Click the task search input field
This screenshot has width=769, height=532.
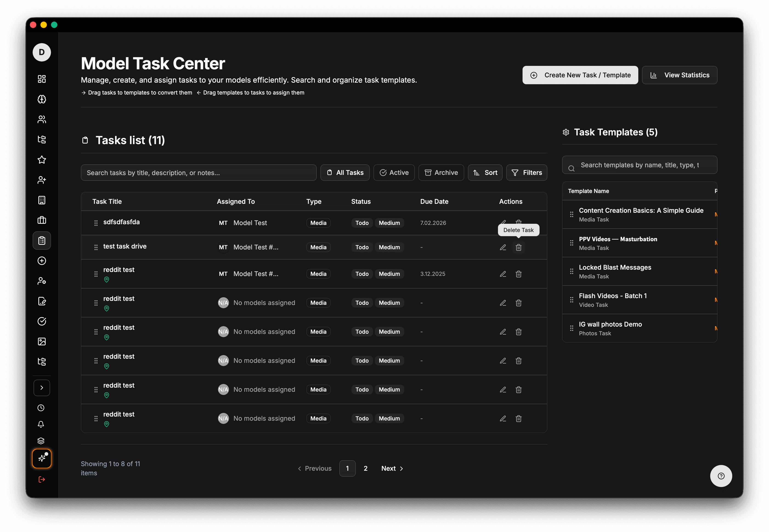pyautogui.click(x=198, y=173)
